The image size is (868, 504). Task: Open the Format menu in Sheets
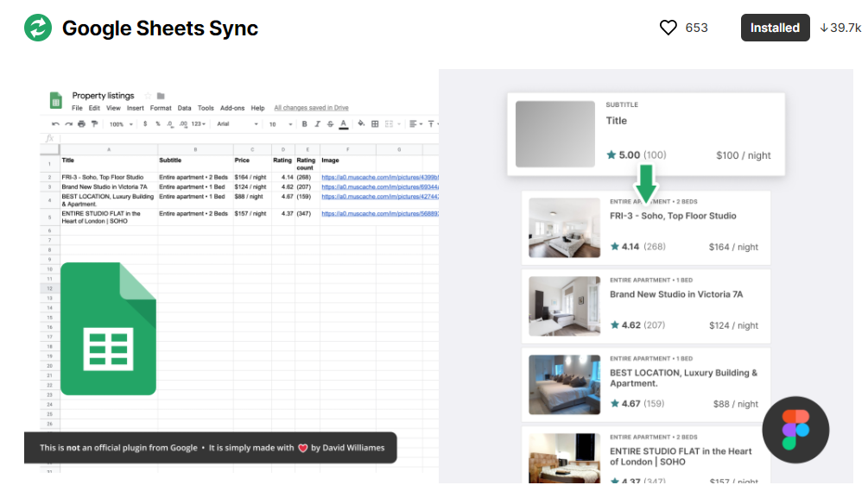[161, 108]
